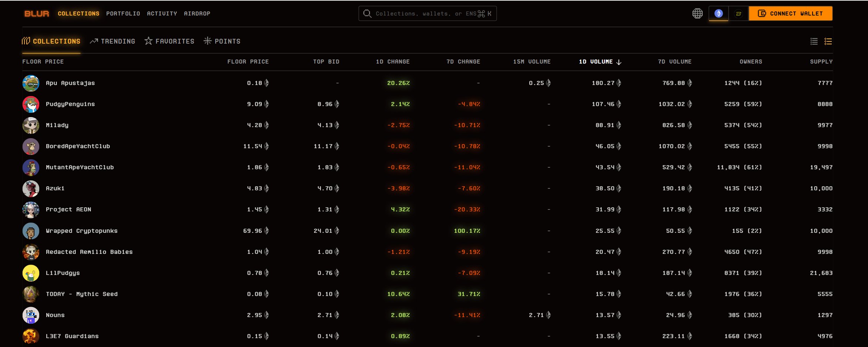The image size is (868, 347).
Task: Sort by Top Bid column header
Action: coord(326,62)
